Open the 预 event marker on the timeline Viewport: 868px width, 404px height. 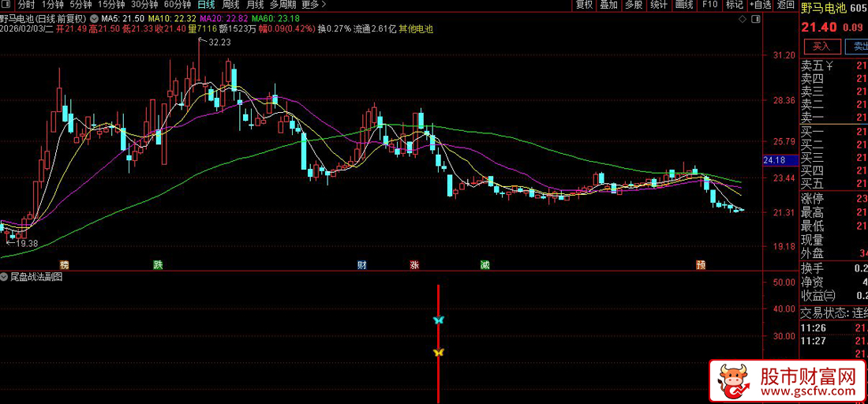(701, 264)
